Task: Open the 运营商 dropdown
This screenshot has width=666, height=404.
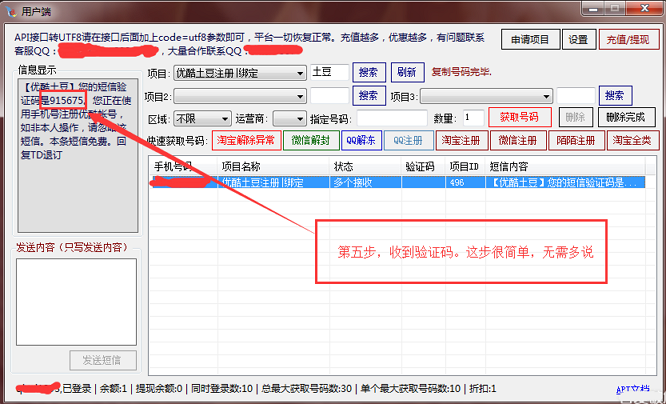Action: 289,119
